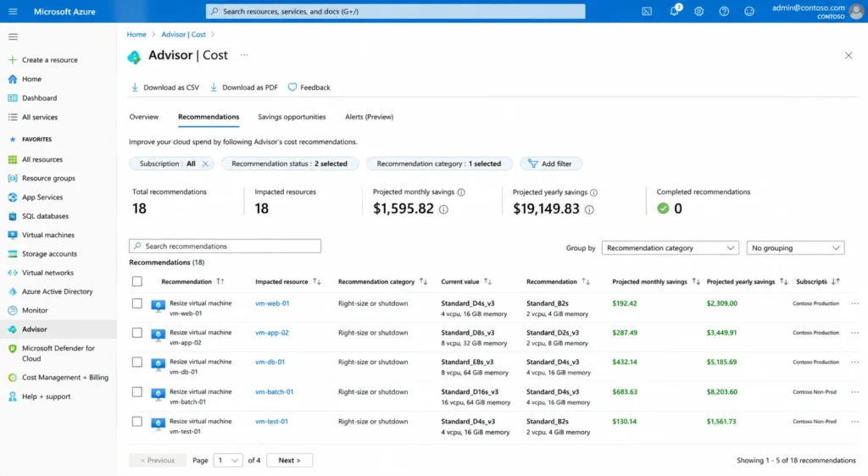Click the Microsoft Defender shield icon

click(x=13, y=348)
